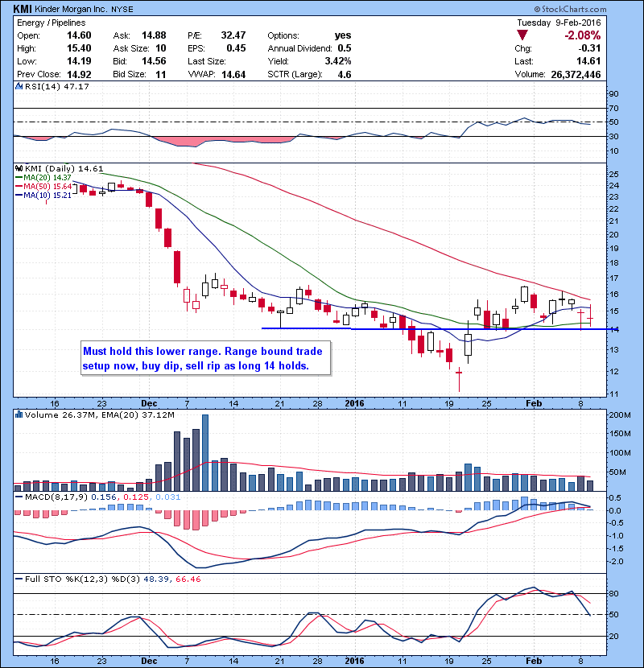This screenshot has height=668, width=644.
Task: Select the -2.08% percent change value
Action: [583, 35]
